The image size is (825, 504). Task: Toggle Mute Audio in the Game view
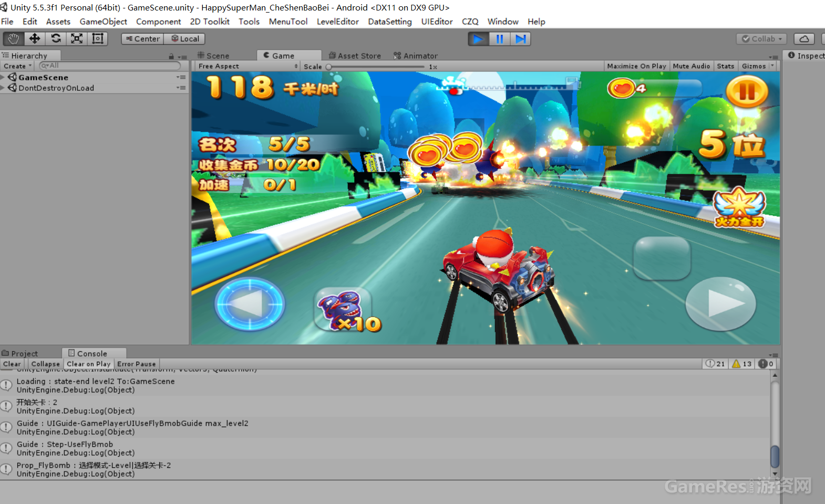[691, 66]
